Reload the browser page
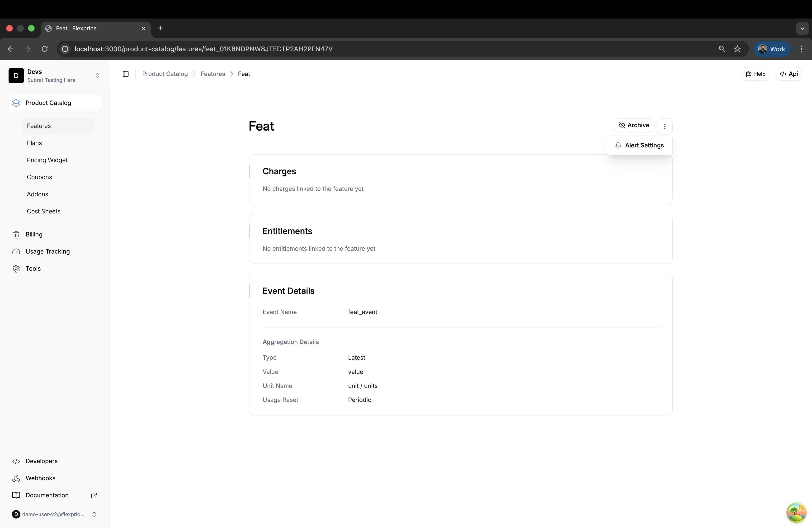This screenshot has height=528, width=812. (45, 49)
